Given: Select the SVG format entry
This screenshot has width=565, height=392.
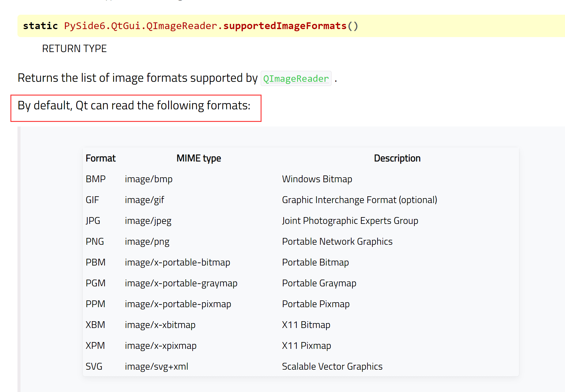Looking at the screenshot, I should (94, 366).
